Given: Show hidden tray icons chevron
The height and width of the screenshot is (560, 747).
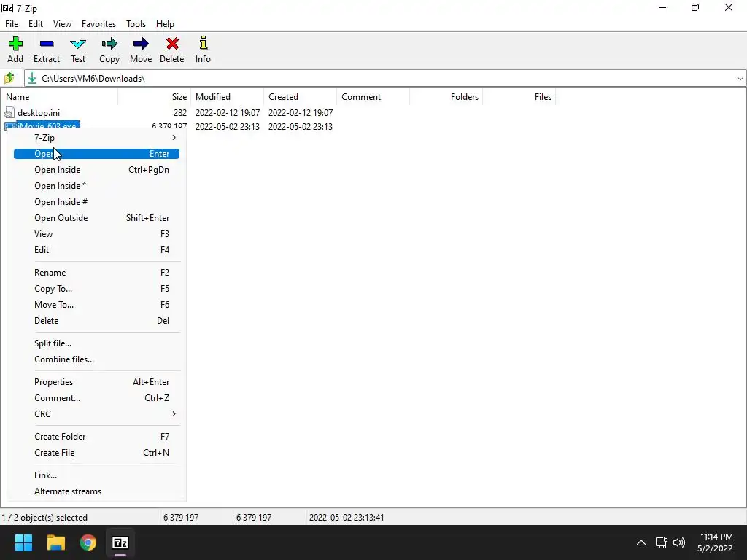Looking at the screenshot, I should click(641, 542).
